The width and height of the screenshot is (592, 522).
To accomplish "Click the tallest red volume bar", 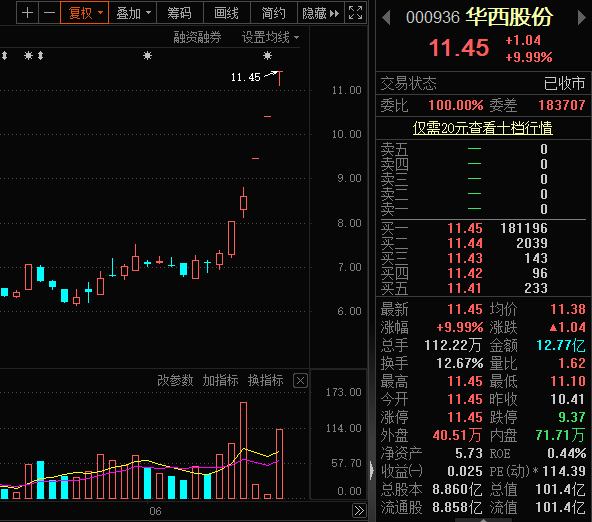I will click(x=244, y=451).
